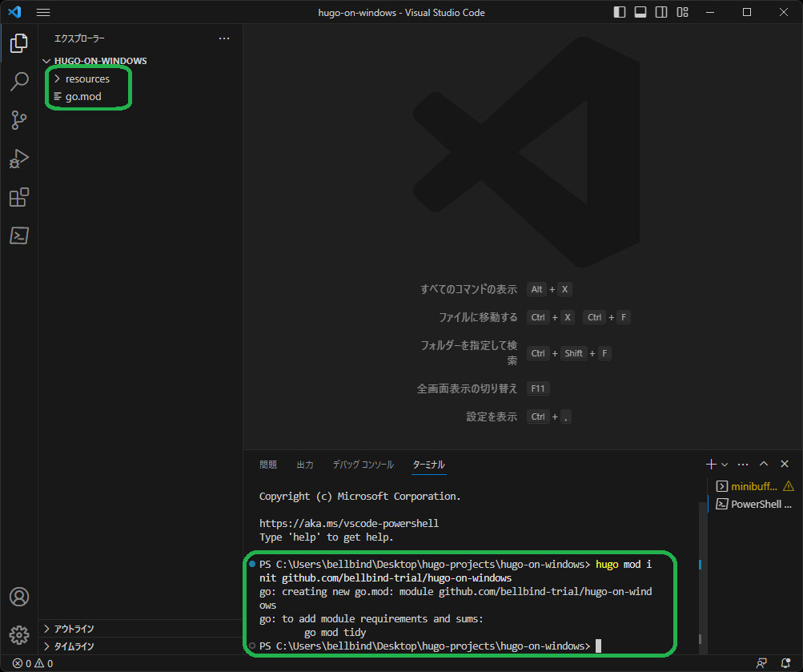Open the https://aka.ms/vscode-powershell link
The width and height of the screenshot is (803, 672).
point(349,524)
